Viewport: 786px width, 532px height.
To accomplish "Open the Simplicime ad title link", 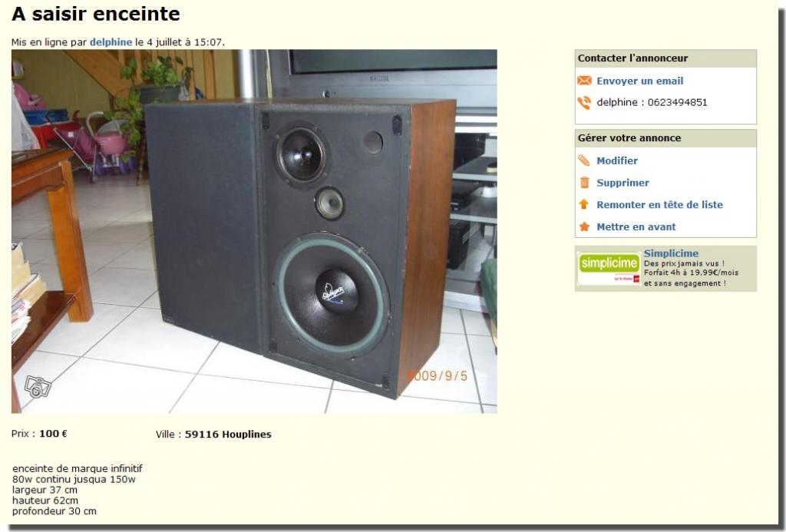I will click(671, 253).
